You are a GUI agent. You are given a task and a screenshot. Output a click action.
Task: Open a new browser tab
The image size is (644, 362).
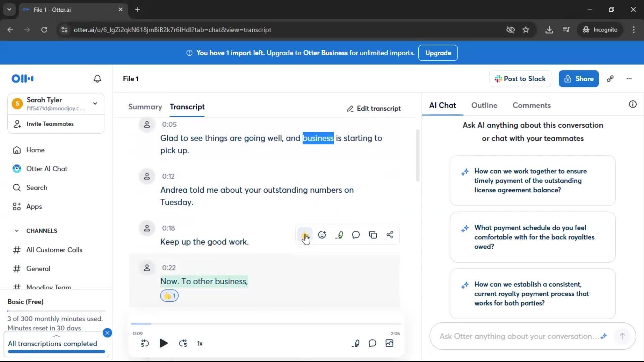(138, 9)
